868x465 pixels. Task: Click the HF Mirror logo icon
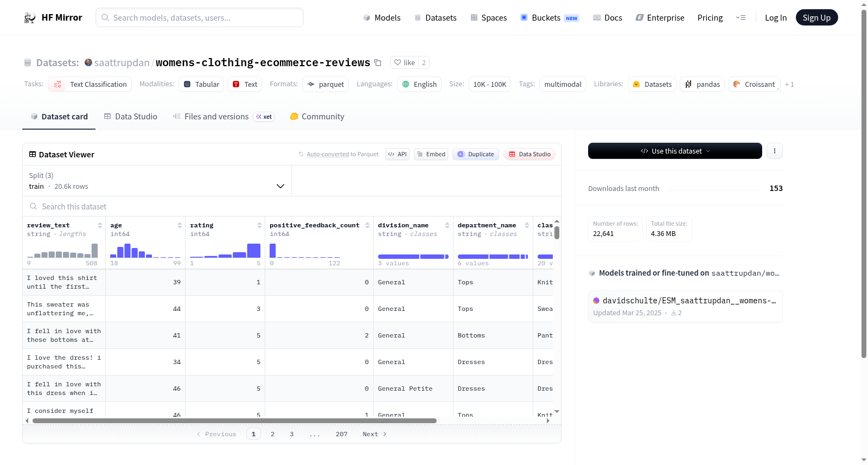(30, 18)
